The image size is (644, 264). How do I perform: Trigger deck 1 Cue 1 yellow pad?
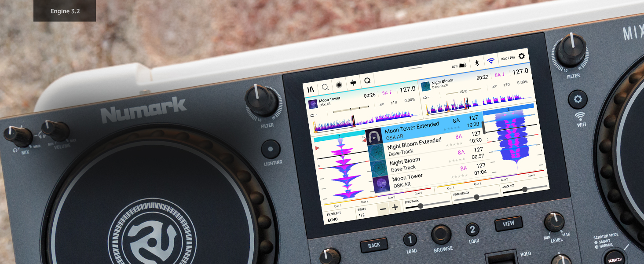338,205
